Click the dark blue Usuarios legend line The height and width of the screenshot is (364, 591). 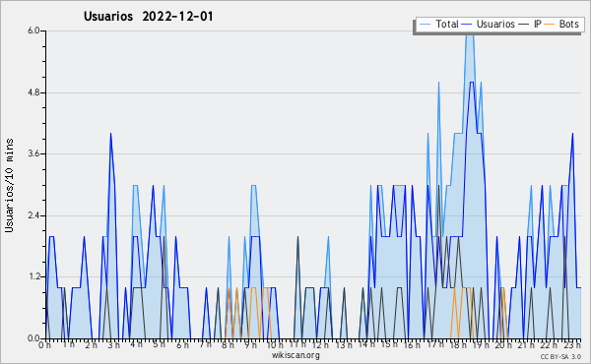click(x=467, y=25)
